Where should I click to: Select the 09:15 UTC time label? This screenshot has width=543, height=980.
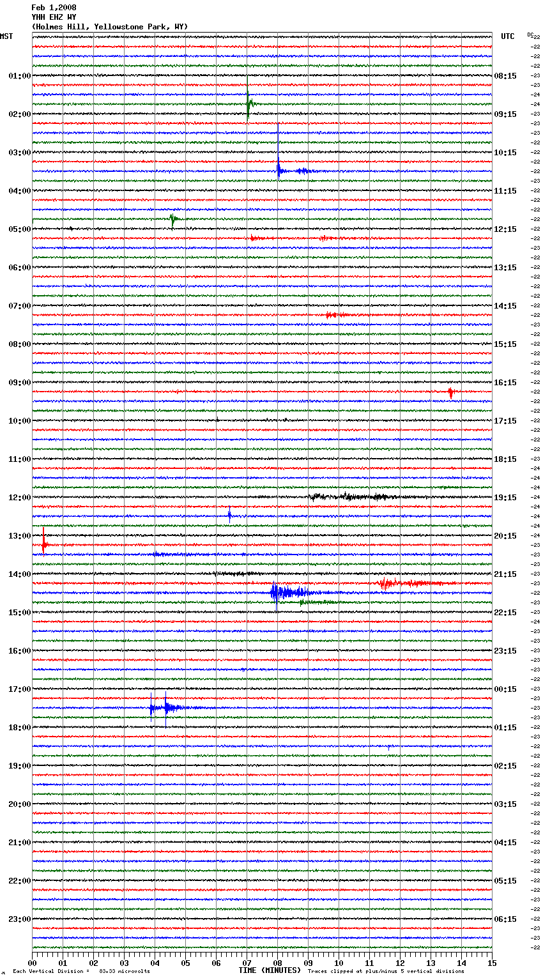click(x=505, y=114)
